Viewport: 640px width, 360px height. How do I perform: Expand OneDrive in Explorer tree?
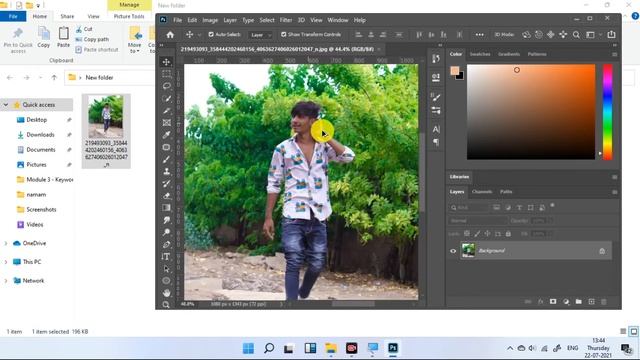pyautogui.click(x=6, y=243)
